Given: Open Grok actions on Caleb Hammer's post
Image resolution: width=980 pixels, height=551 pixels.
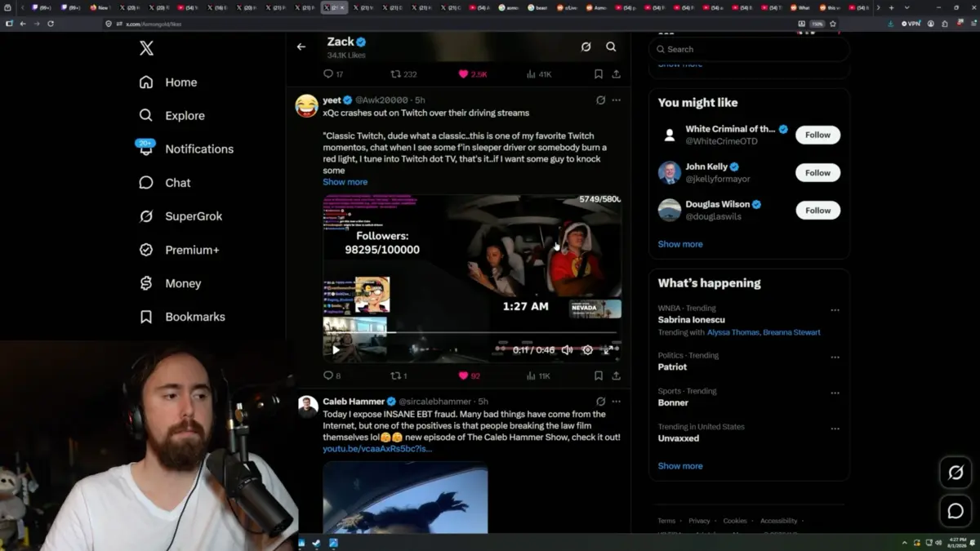Looking at the screenshot, I should (600, 402).
